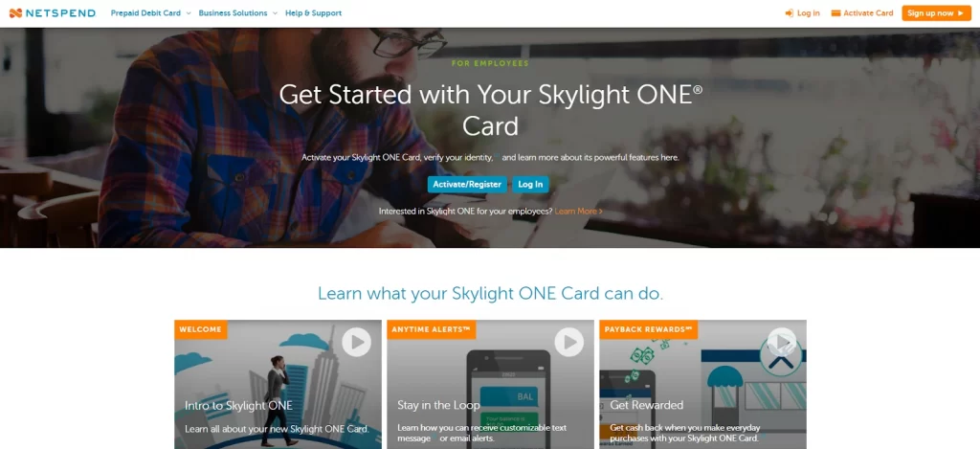Click the Netspend logo icon
This screenshot has width=980, height=449.
point(15,13)
